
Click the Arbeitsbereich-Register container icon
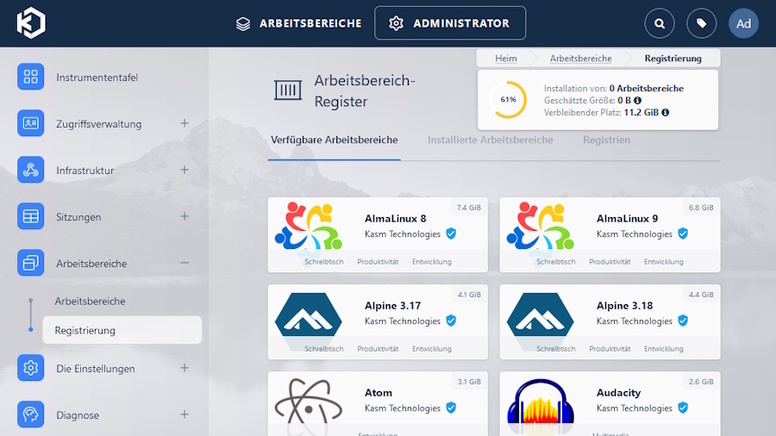tap(288, 90)
